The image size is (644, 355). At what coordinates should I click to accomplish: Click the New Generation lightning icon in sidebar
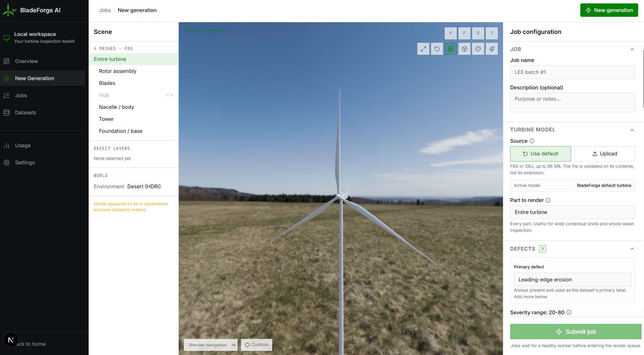tap(7, 78)
